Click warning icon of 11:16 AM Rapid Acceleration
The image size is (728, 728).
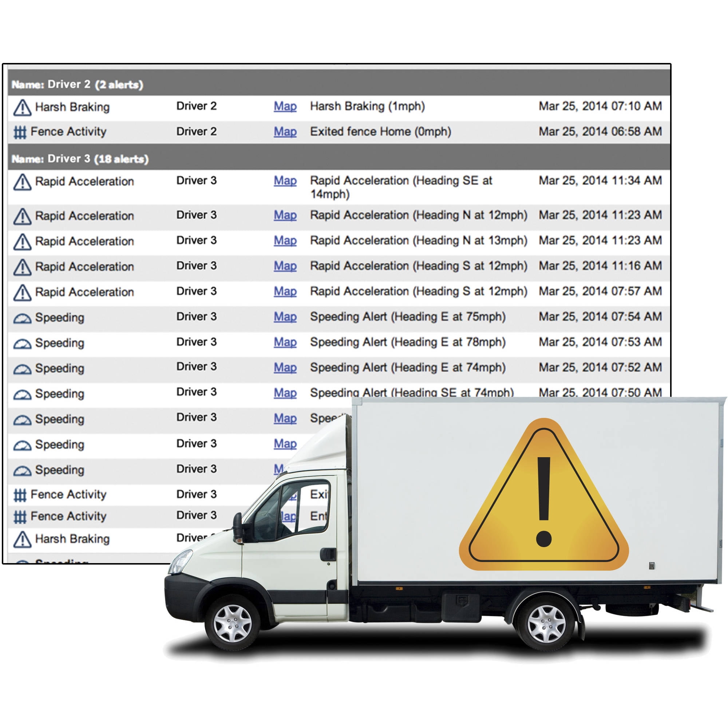click(22, 267)
